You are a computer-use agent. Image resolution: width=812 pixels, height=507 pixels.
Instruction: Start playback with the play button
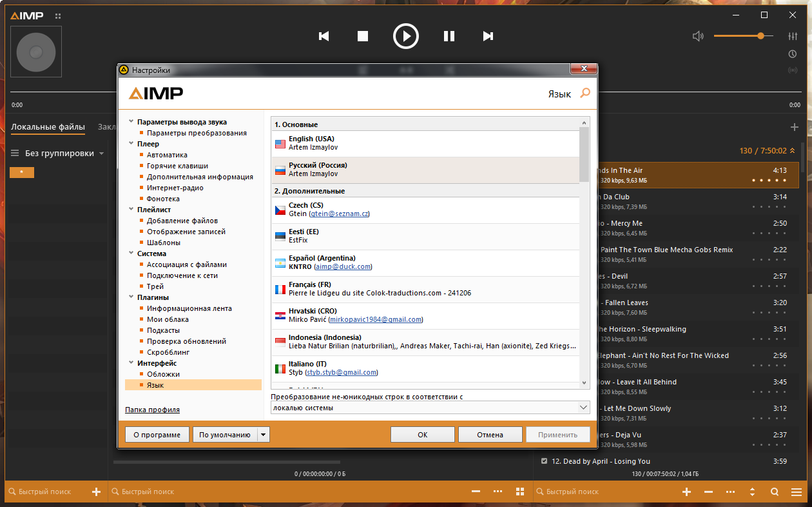click(x=406, y=36)
